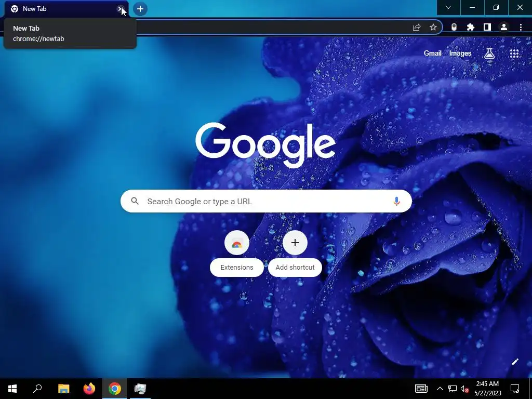Open the clock showing 2:45 AM
The image size is (532, 399).
coord(487,389)
